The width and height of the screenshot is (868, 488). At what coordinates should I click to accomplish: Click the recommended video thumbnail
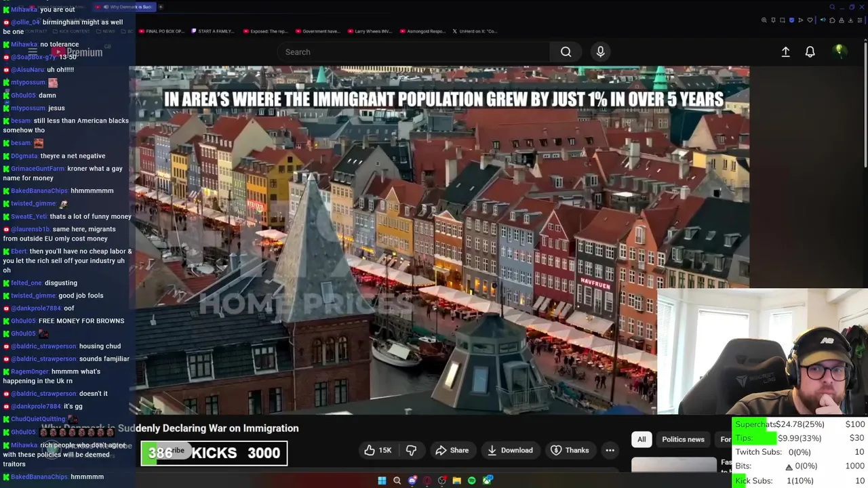pos(673,465)
